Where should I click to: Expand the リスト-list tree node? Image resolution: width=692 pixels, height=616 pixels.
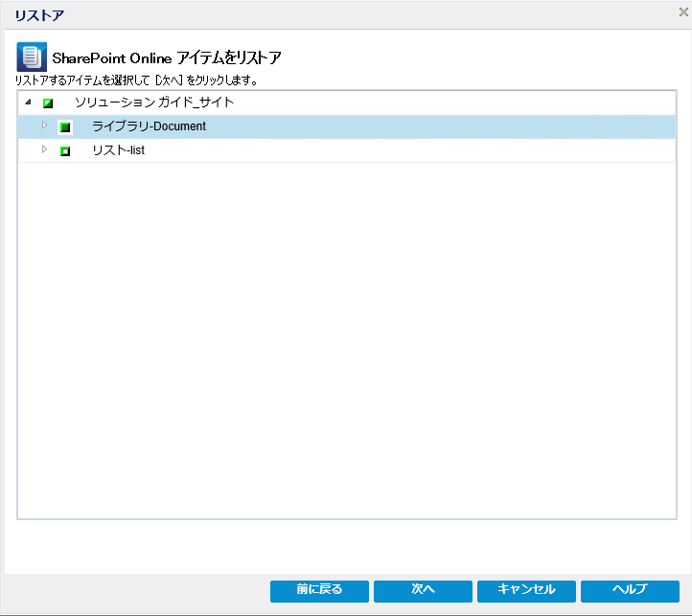pyautogui.click(x=44, y=149)
